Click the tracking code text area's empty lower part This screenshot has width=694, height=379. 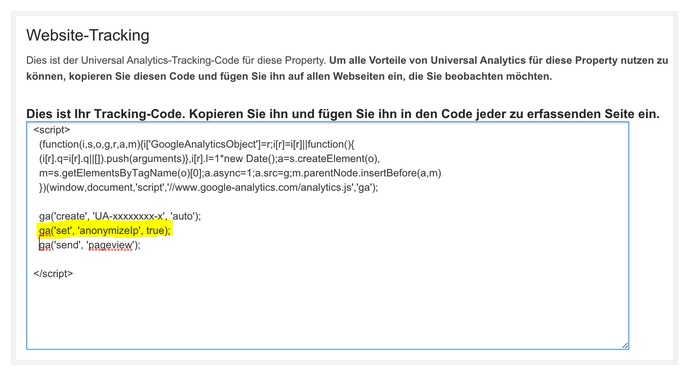pos(328,314)
